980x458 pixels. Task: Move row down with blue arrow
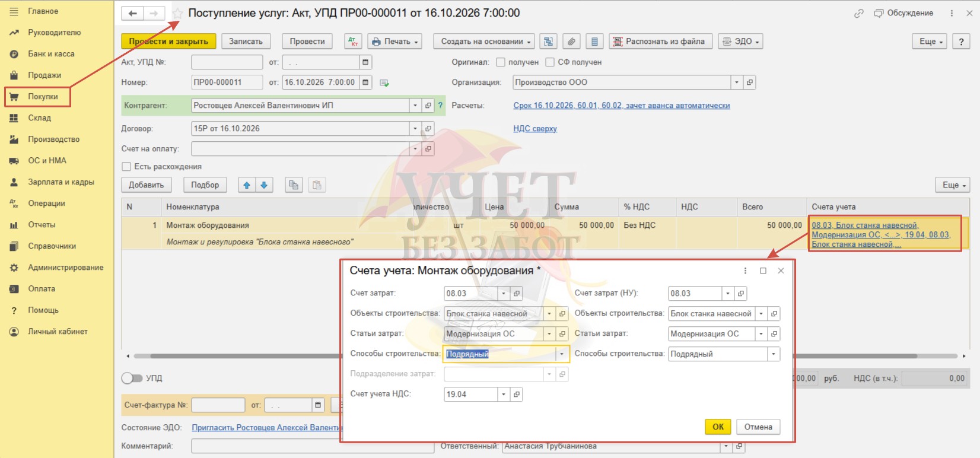(264, 185)
